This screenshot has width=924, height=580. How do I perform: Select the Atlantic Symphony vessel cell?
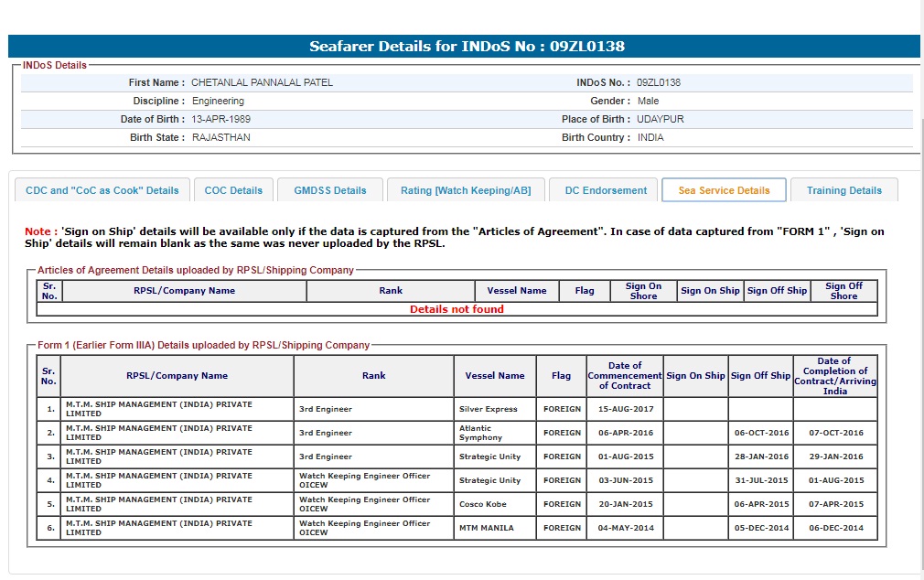481,433
